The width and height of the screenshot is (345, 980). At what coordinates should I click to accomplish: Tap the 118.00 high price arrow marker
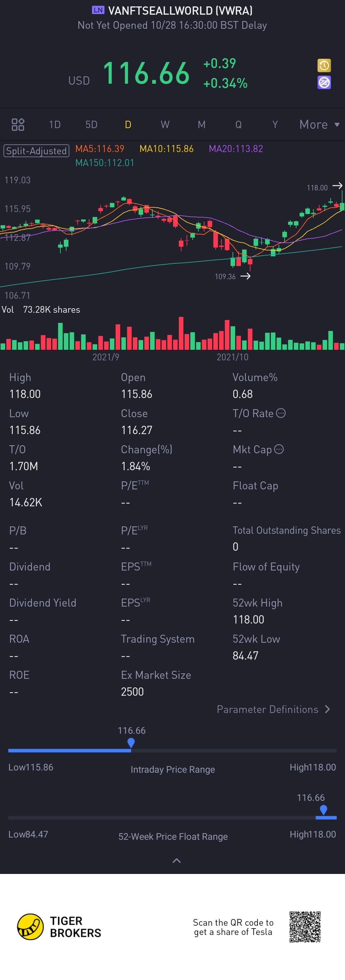point(337,186)
